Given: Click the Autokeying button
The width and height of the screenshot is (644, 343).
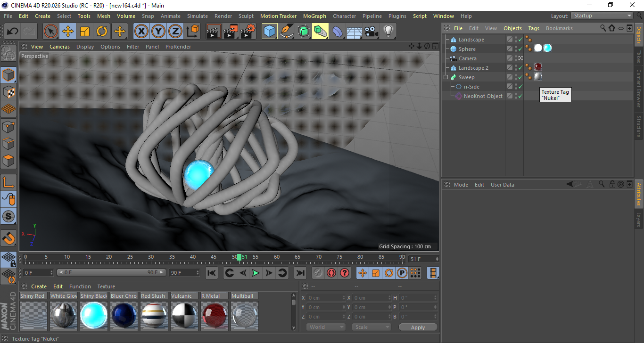Looking at the screenshot, I should 331,273.
